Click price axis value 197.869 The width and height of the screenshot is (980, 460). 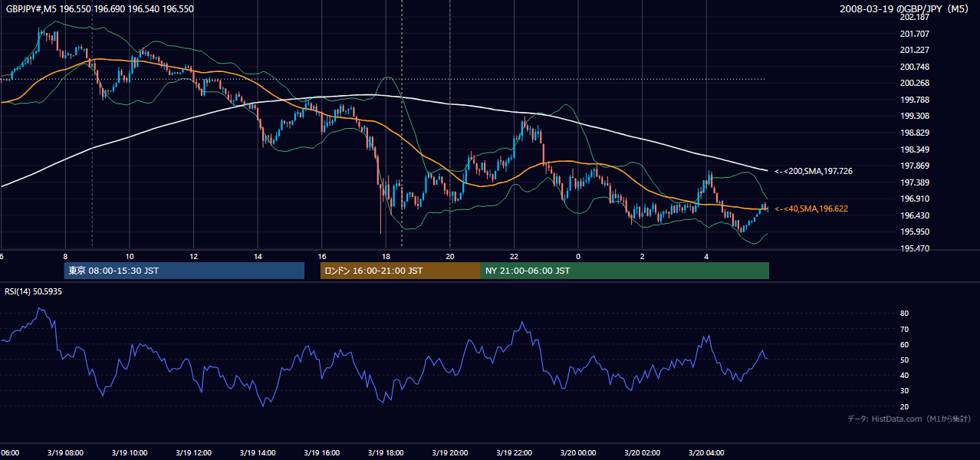pos(914,166)
